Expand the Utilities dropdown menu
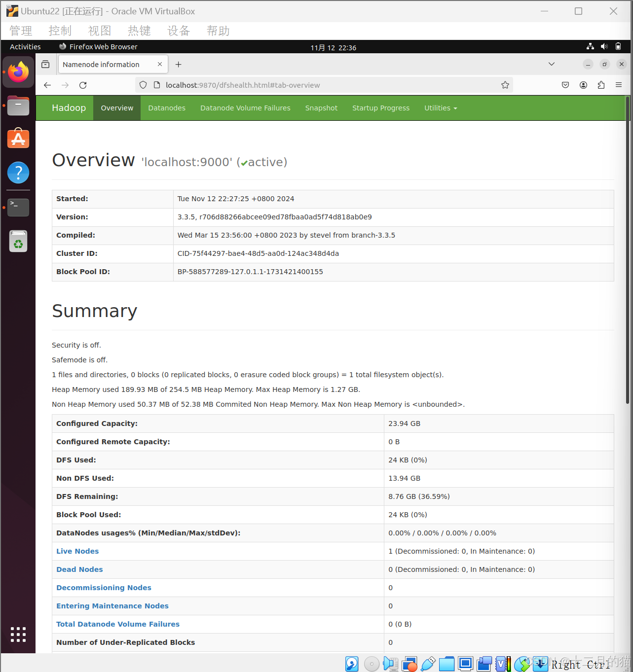633x672 pixels. tap(441, 108)
